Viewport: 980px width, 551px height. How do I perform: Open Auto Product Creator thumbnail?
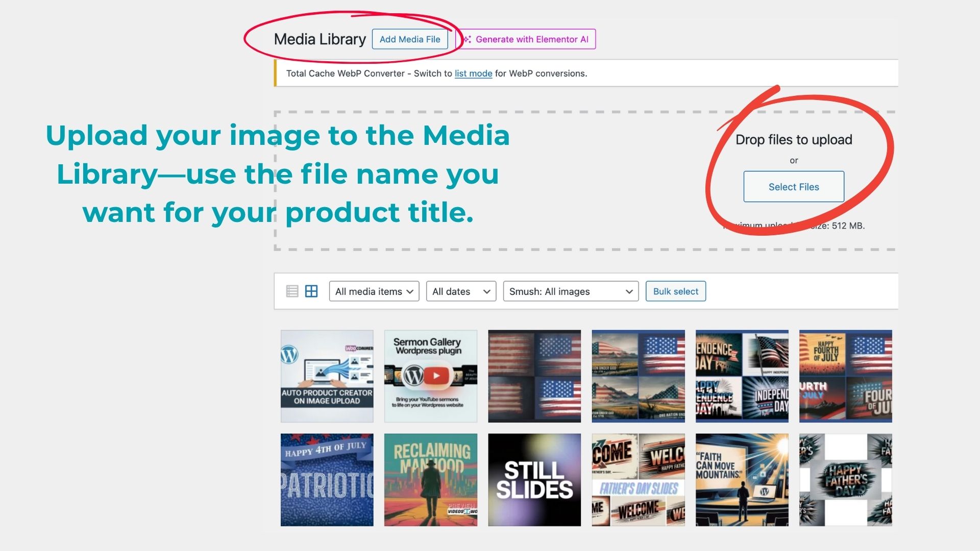327,376
